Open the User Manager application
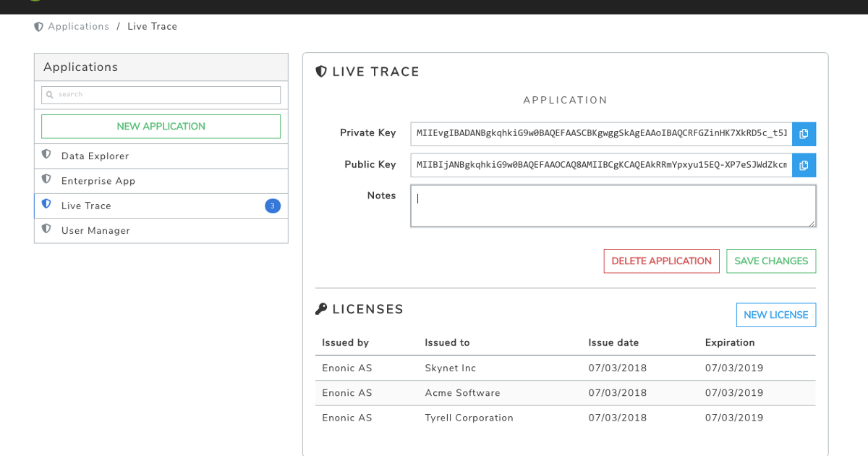 pyautogui.click(x=161, y=231)
